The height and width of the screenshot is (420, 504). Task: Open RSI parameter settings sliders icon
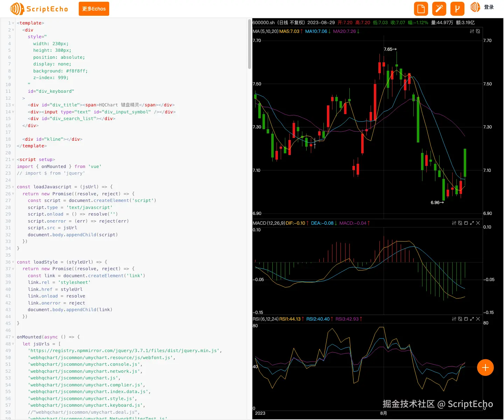(454, 319)
